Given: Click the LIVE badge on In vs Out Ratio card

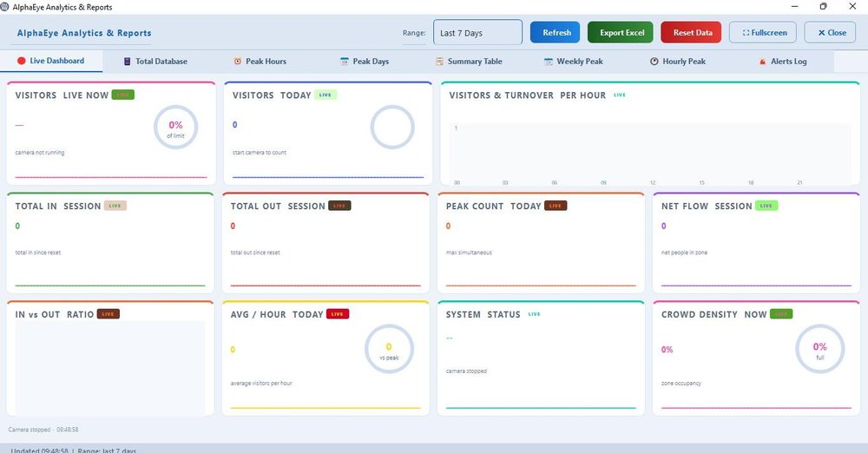Looking at the screenshot, I should [108, 314].
